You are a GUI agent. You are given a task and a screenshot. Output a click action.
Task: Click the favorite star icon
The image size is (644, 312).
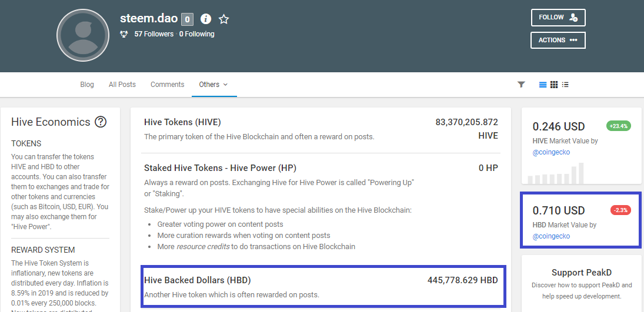[x=223, y=19]
